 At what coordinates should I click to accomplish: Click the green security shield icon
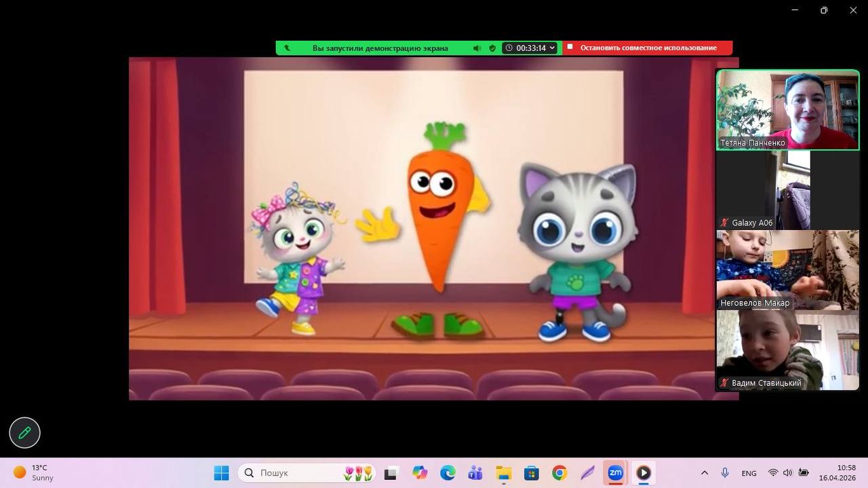(492, 48)
